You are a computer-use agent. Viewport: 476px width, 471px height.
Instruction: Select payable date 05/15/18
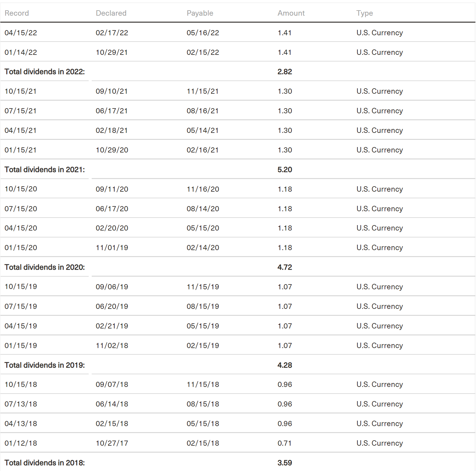[203, 424]
